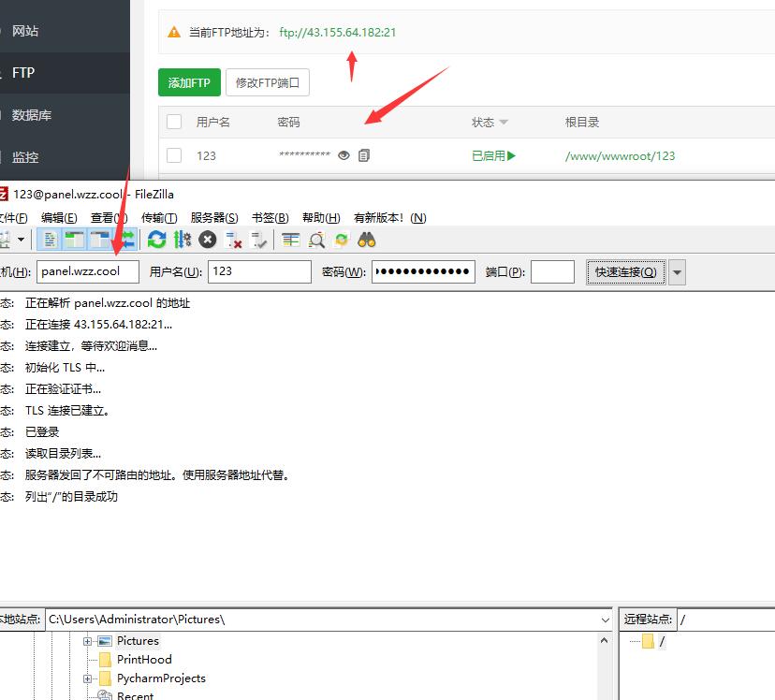Screen dimensions: 775x700
Task: Toggle synchronized browsing icon
Action: pyautogui.click(x=342, y=241)
